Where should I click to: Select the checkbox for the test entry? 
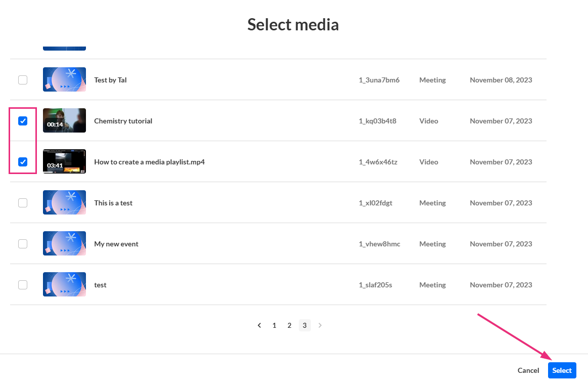tap(23, 285)
